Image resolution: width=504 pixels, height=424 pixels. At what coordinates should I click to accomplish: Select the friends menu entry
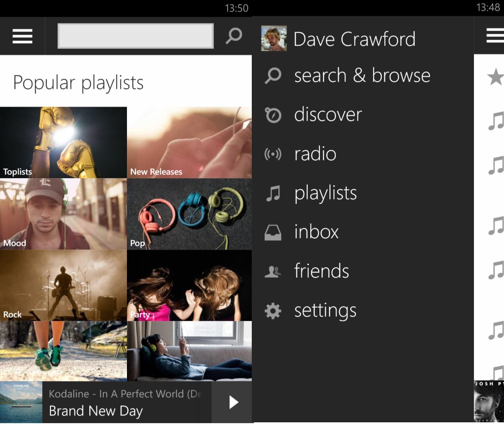click(321, 271)
